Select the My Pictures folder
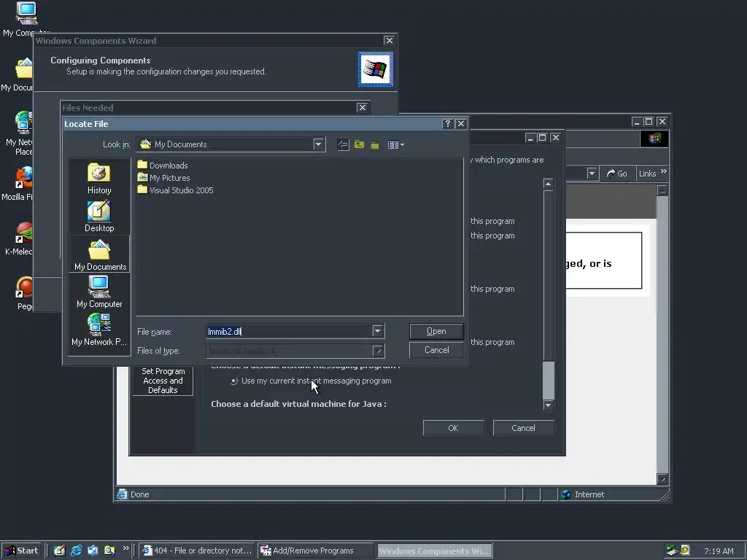This screenshot has width=747, height=560. click(x=163, y=178)
